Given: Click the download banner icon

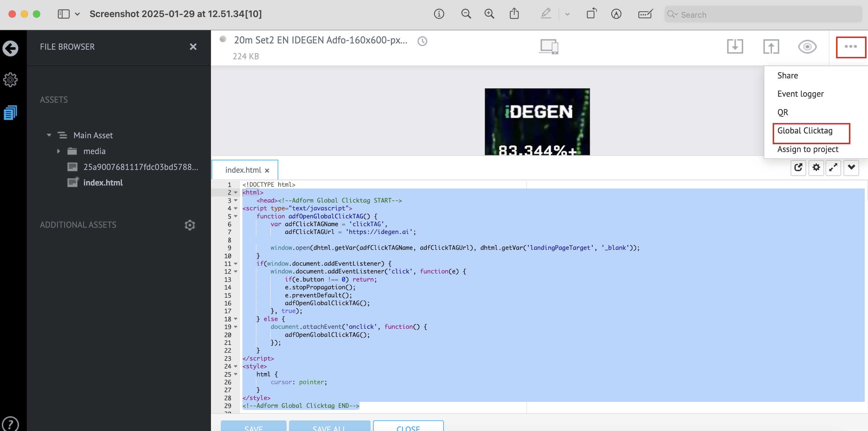Looking at the screenshot, I should [x=735, y=47].
